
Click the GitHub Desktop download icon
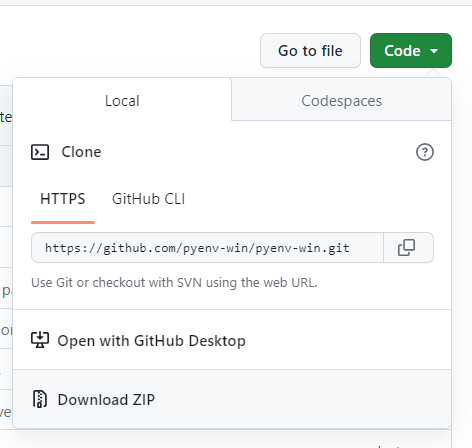point(40,340)
